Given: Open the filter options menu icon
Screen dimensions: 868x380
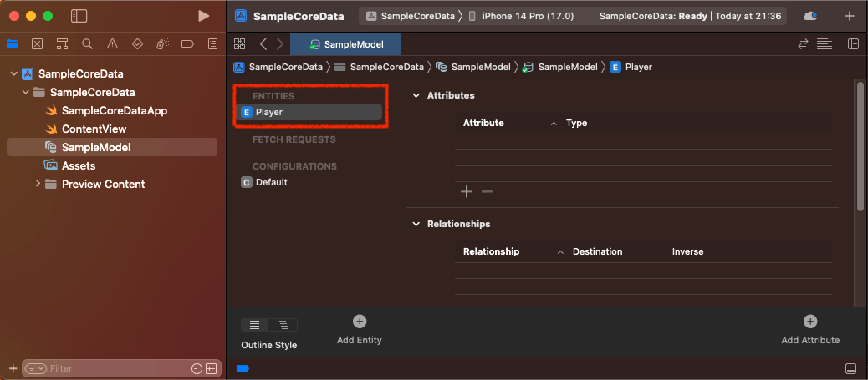Looking at the screenshot, I should coord(36,368).
